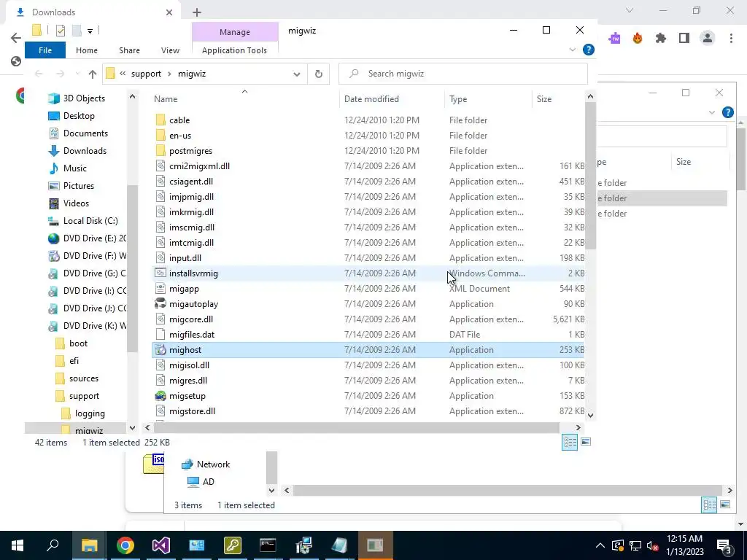Open the Chrome profile avatar

[x=708, y=38]
